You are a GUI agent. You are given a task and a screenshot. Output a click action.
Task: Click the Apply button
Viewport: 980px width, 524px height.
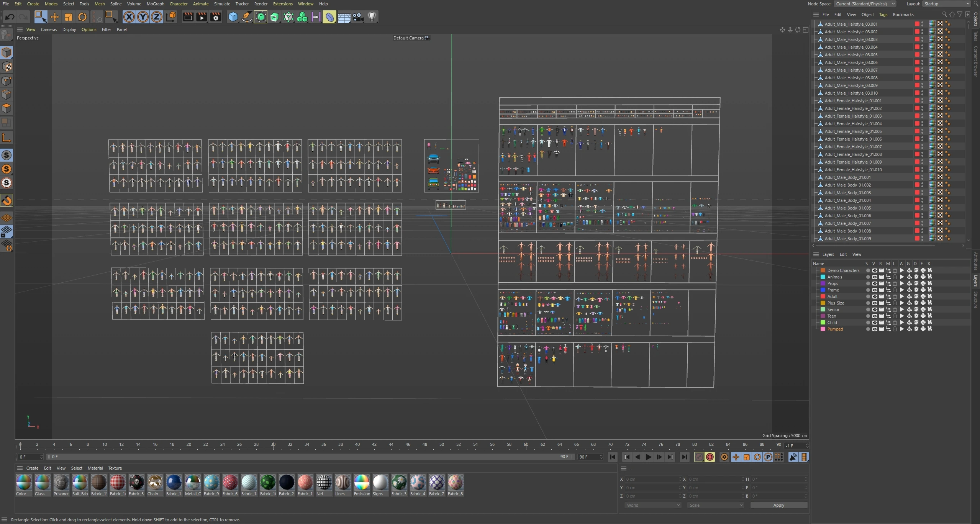778,505
